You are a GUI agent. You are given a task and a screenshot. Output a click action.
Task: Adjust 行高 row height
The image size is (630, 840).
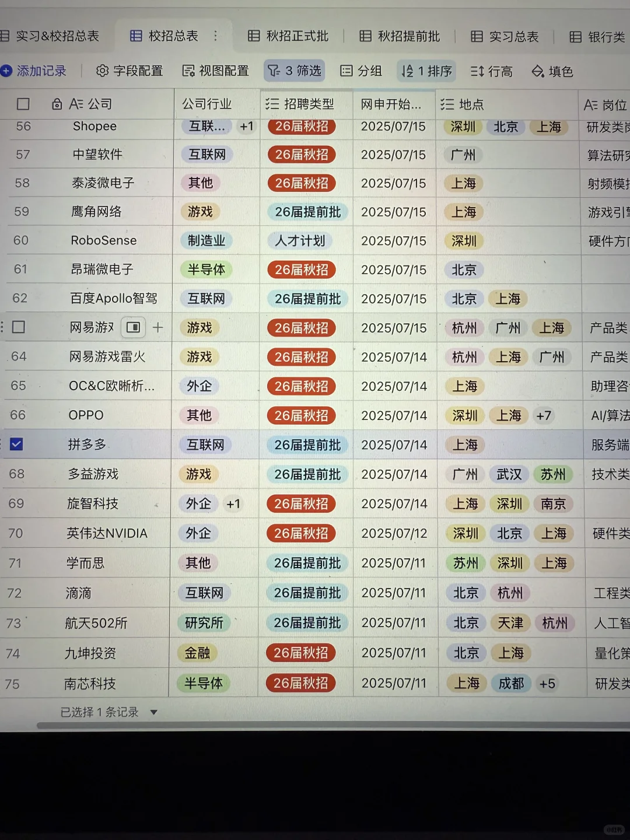pyautogui.click(x=491, y=72)
